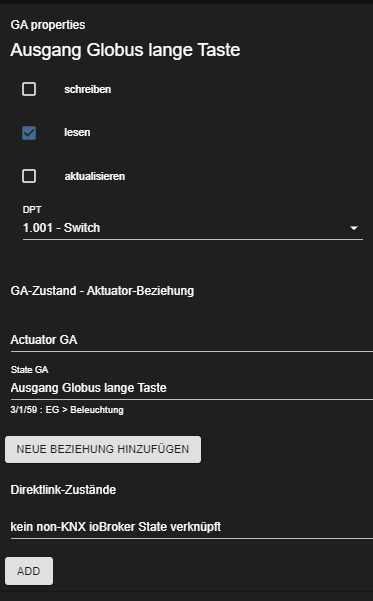373x601 pixels.
Task: Click the small 'State GA' field label
Action: click(x=30, y=370)
